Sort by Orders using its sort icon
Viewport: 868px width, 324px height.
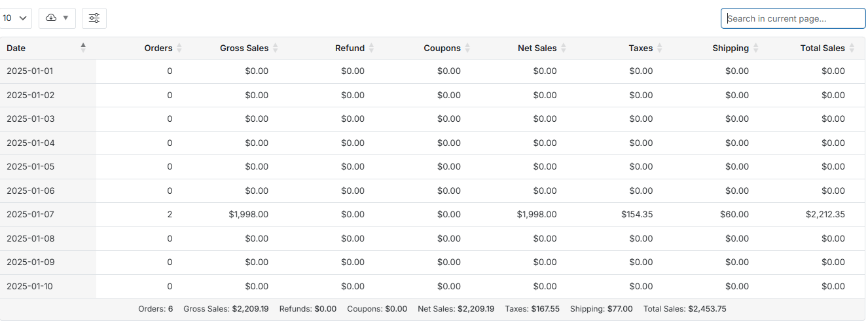coord(179,48)
